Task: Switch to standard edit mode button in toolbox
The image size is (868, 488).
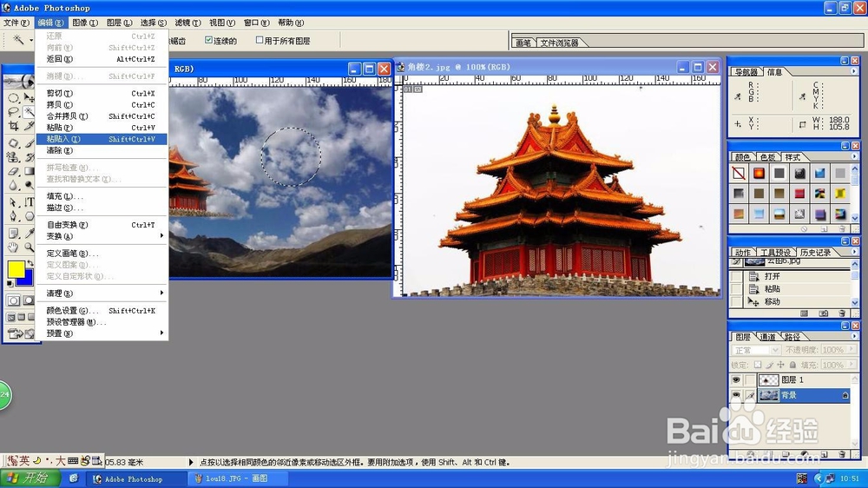Action: 13,300
